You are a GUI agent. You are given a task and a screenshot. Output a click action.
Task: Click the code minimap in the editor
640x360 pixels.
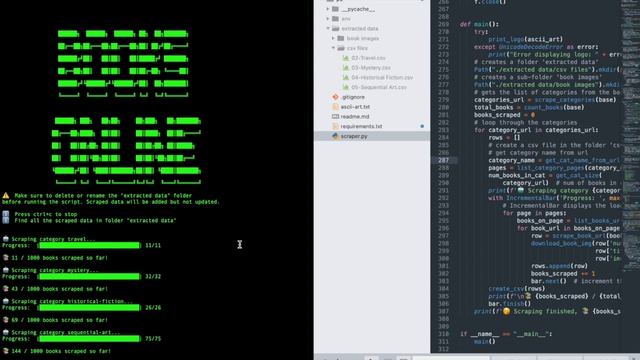631,135
